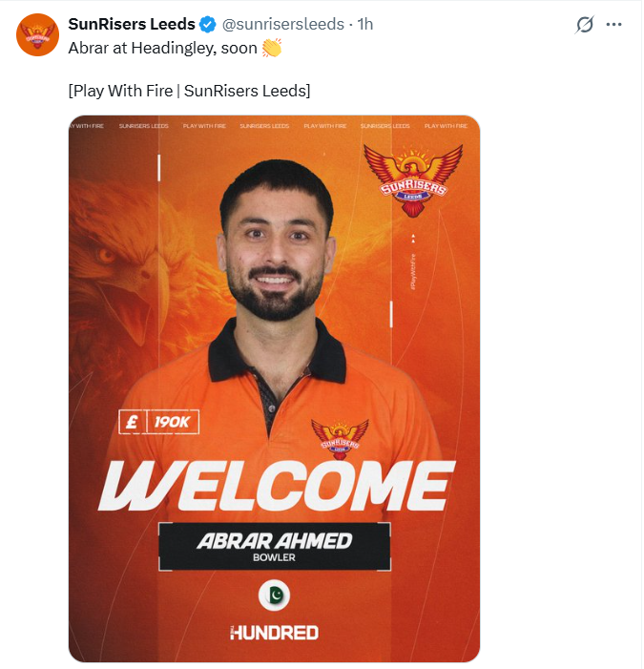The width and height of the screenshot is (644, 669).
Task: Click the "Abrar at Headingley, soon" text
Action: click(x=162, y=48)
